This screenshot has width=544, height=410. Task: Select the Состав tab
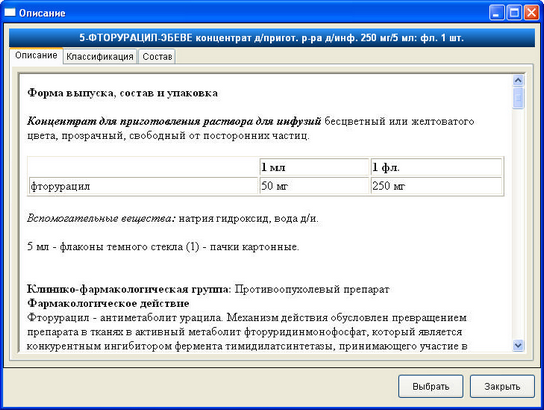(157, 57)
